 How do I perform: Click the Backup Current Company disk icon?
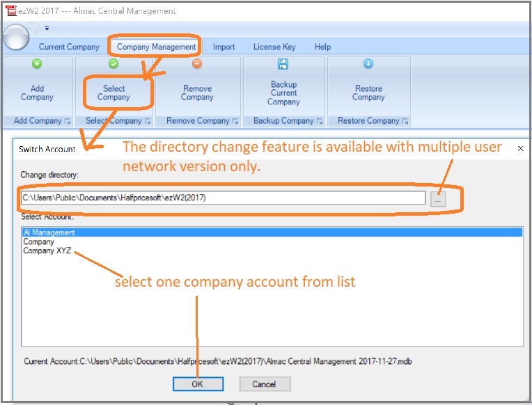coord(283,64)
